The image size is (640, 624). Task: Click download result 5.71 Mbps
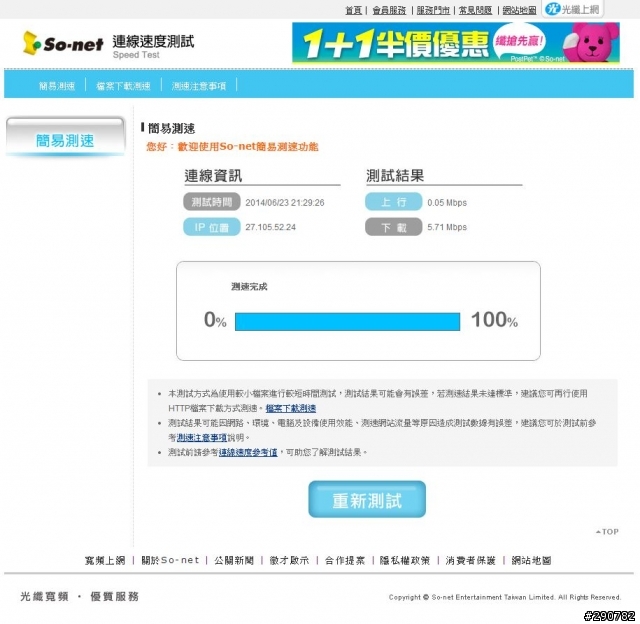(x=447, y=227)
